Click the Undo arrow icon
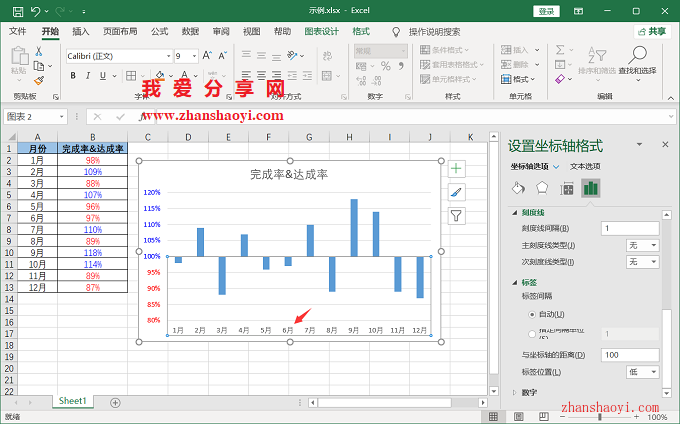This screenshot has height=424, width=680. [36, 11]
